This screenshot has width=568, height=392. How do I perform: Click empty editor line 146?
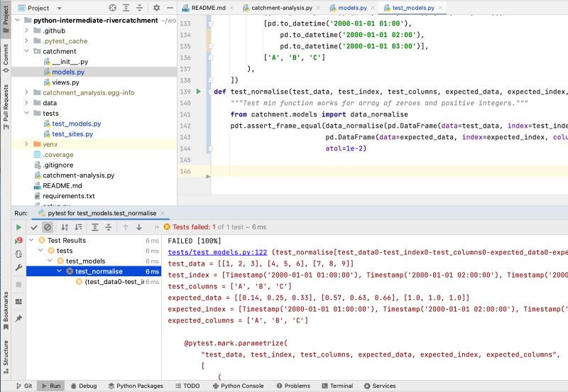coord(389,171)
